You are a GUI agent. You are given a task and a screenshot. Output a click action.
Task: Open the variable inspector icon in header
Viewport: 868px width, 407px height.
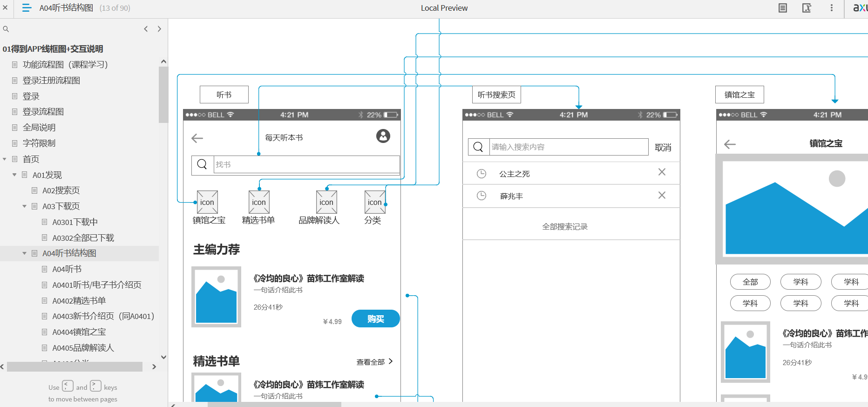807,8
